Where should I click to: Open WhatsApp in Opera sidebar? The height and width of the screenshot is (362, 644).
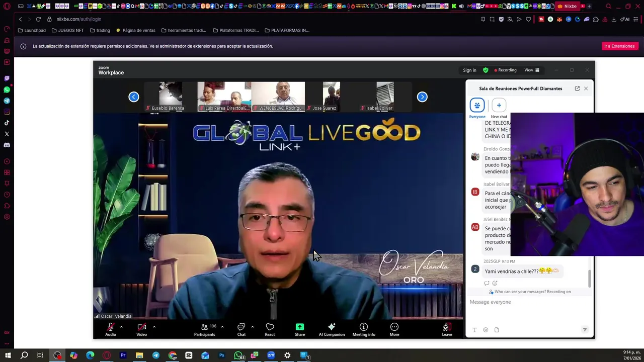(7, 89)
